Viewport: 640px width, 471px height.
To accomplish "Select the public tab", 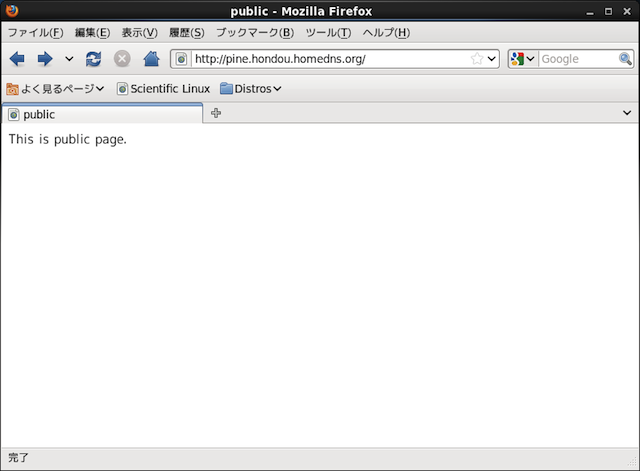I will 100,114.
